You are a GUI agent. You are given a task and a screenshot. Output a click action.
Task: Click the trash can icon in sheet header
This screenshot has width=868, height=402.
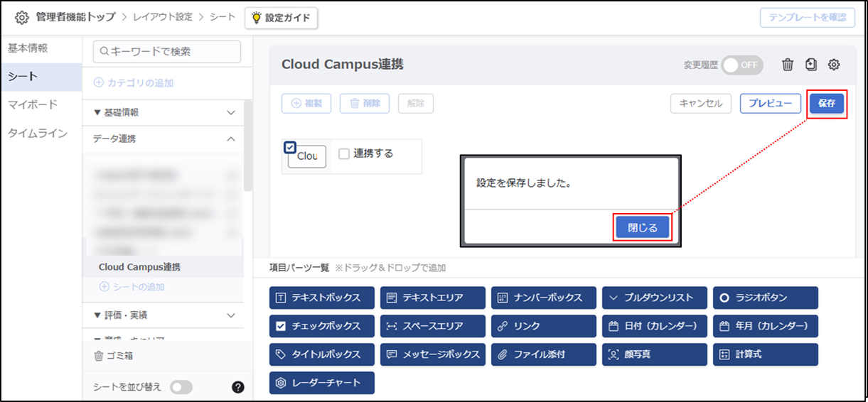(788, 65)
